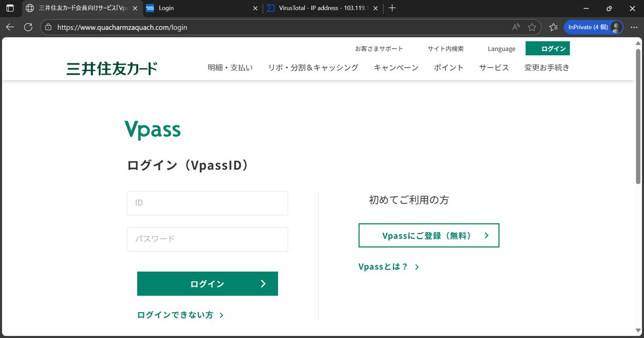Open ログインできない方 link
This screenshot has width=644, height=338.
click(x=180, y=315)
